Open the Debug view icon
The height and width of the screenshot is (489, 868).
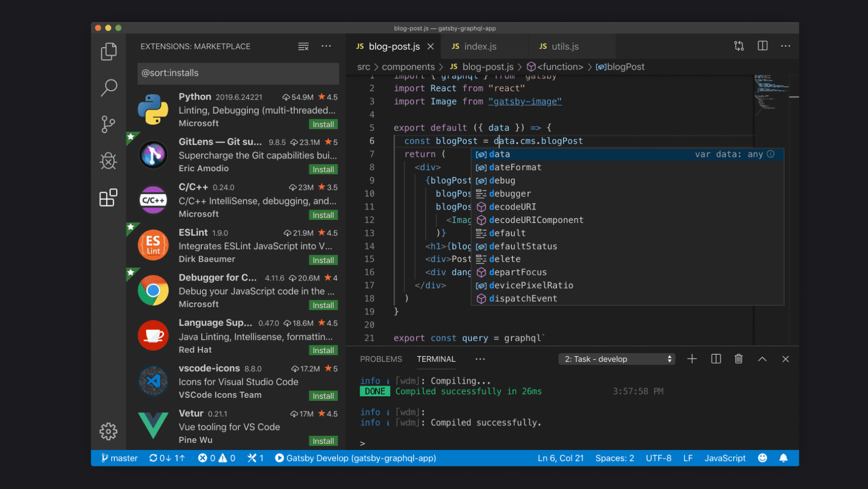pos(108,161)
